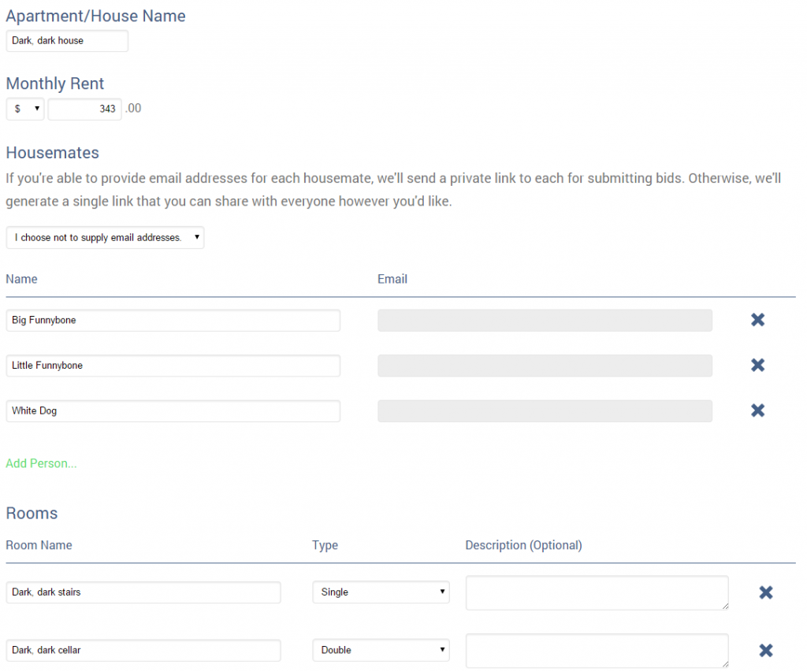Click description box for Dark, dark stairs
The height and width of the screenshot is (672, 807).
597,592
